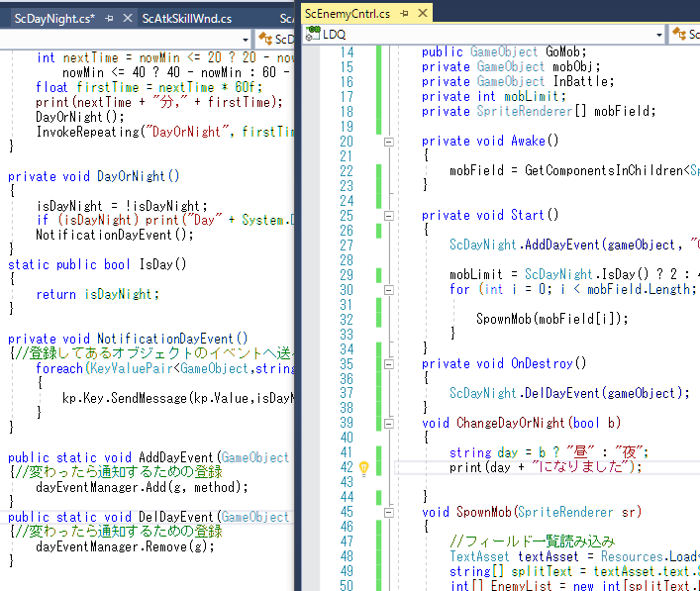
Task: Click print(day + ...) at line 42
Action: click(546, 467)
